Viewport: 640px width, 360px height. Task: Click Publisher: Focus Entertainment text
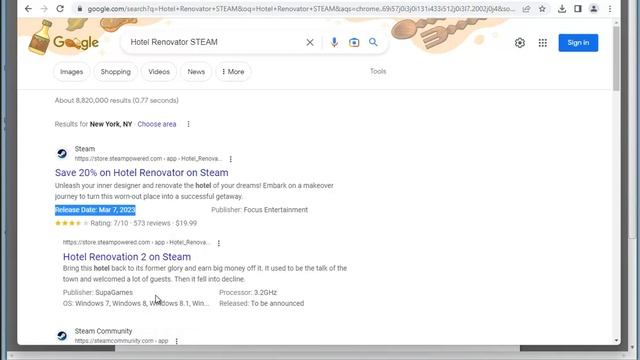pyautogui.click(x=260, y=210)
